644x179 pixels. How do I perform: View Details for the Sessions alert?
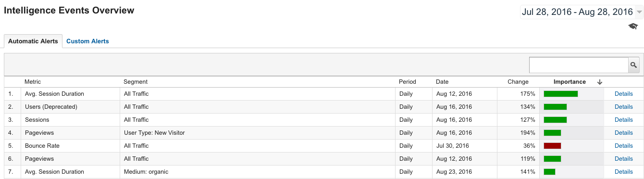(623, 120)
